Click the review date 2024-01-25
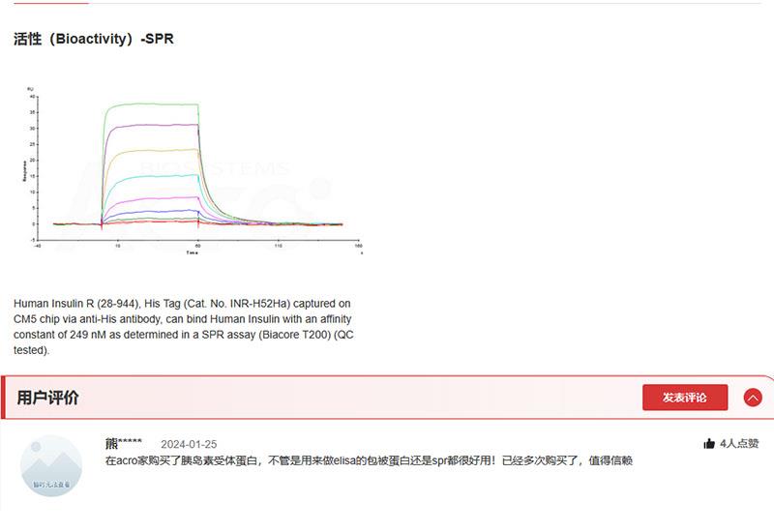The width and height of the screenshot is (774, 532). [189, 444]
